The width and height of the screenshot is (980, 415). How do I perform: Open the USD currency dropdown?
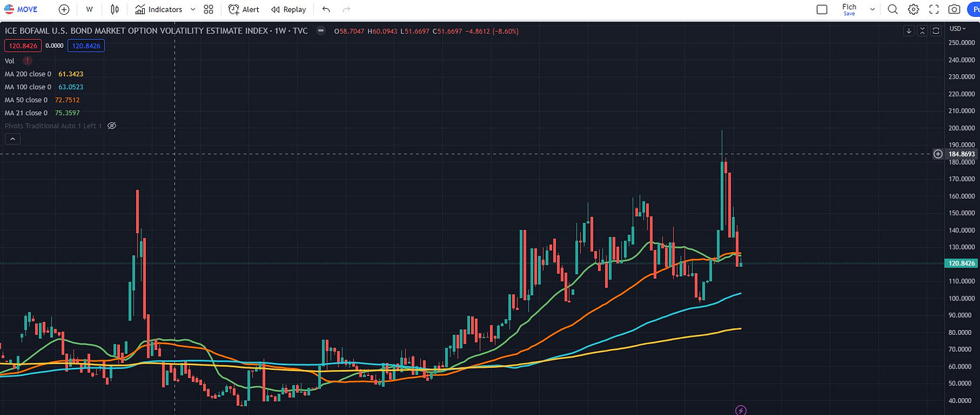pyautogui.click(x=957, y=29)
